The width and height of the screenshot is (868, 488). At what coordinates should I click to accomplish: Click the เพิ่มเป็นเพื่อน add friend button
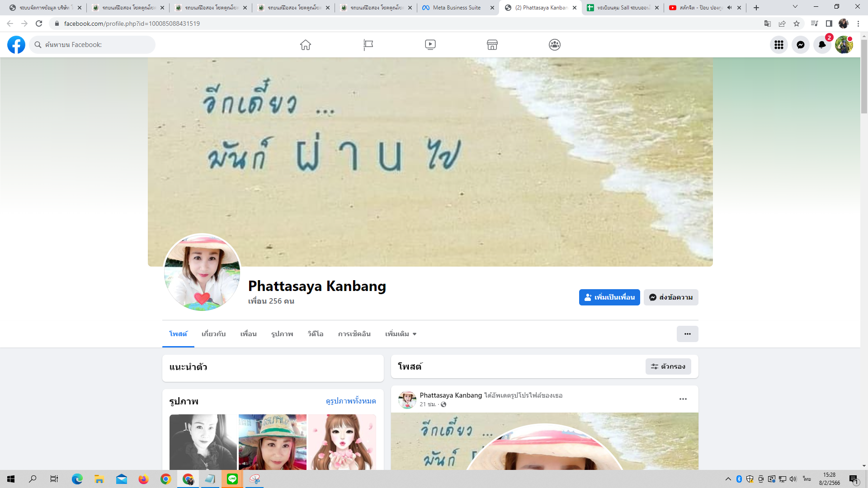coord(609,297)
